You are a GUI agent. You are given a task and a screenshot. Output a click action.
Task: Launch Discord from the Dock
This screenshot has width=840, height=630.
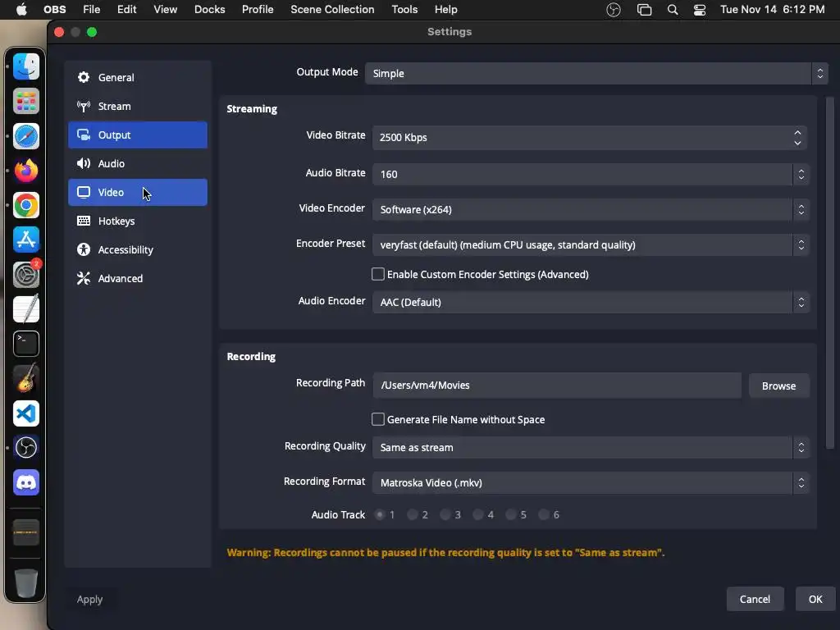tap(26, 483)
